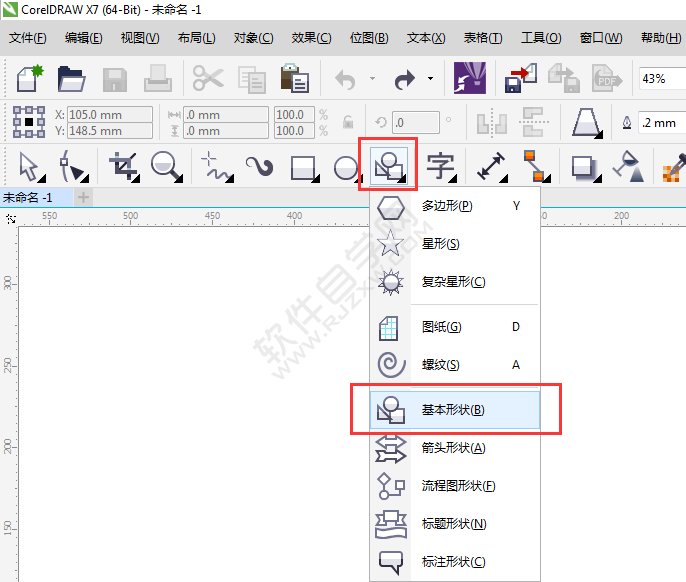Choose 图纸(G) from flyout
This screenshot has width=686, height=582.
[455, 327]
